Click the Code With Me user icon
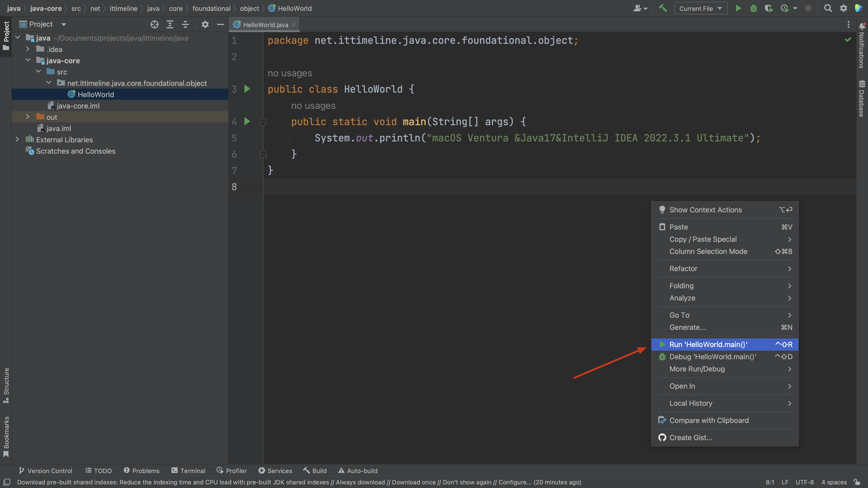The height and width of the screenshot is (488, 868). point(637,8)
